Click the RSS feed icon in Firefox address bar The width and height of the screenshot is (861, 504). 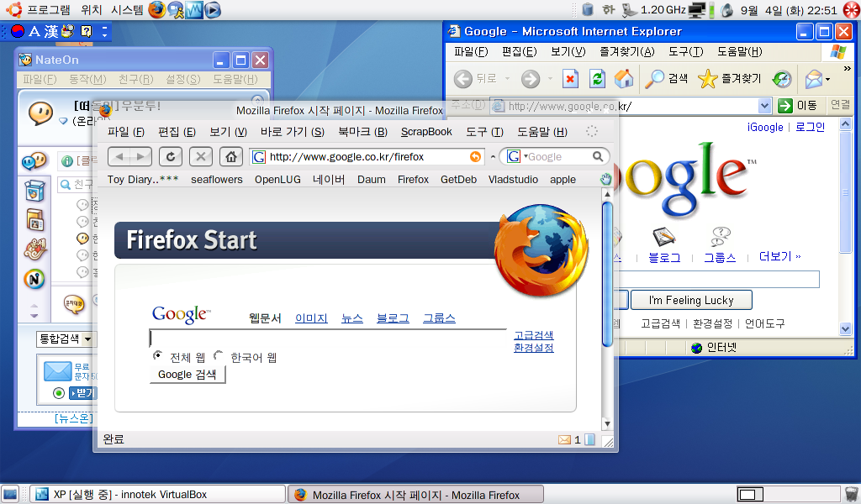click(476, 157)
